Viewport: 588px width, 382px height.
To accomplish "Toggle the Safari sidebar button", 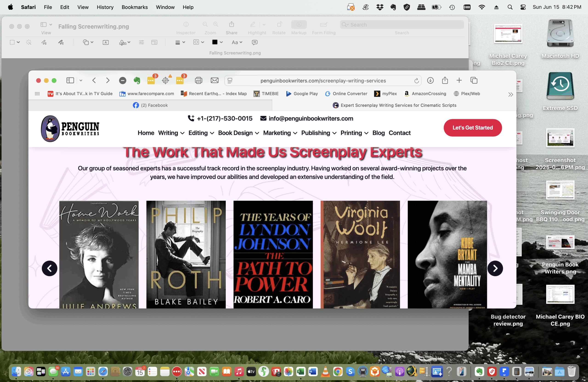I will [70, 80].
